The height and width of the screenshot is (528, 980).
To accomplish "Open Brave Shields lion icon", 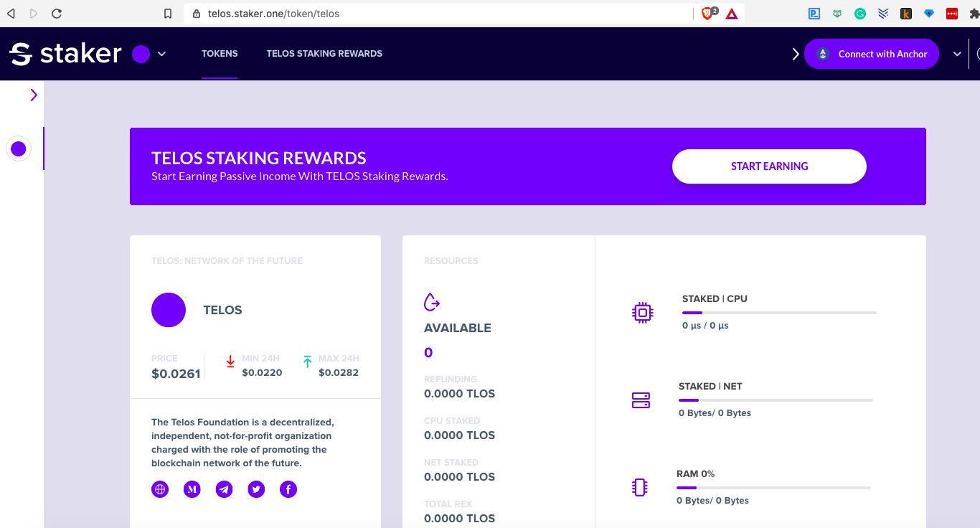I will 708,13.
